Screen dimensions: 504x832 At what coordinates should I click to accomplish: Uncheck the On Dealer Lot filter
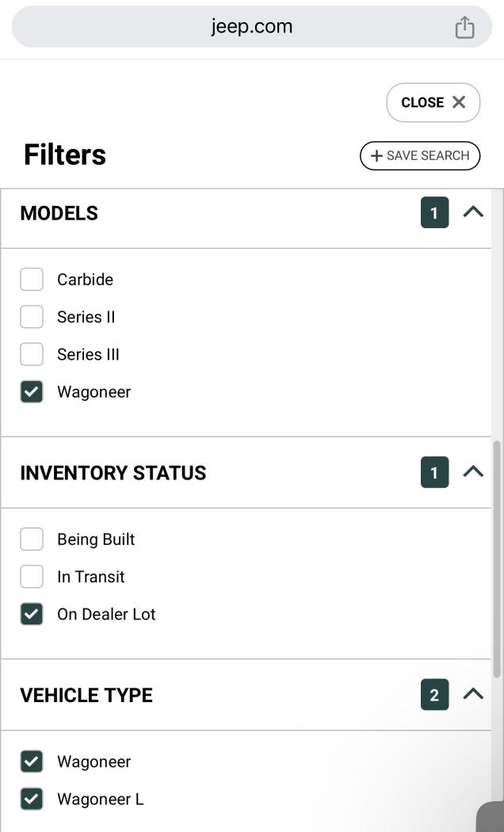coord(32,614)
